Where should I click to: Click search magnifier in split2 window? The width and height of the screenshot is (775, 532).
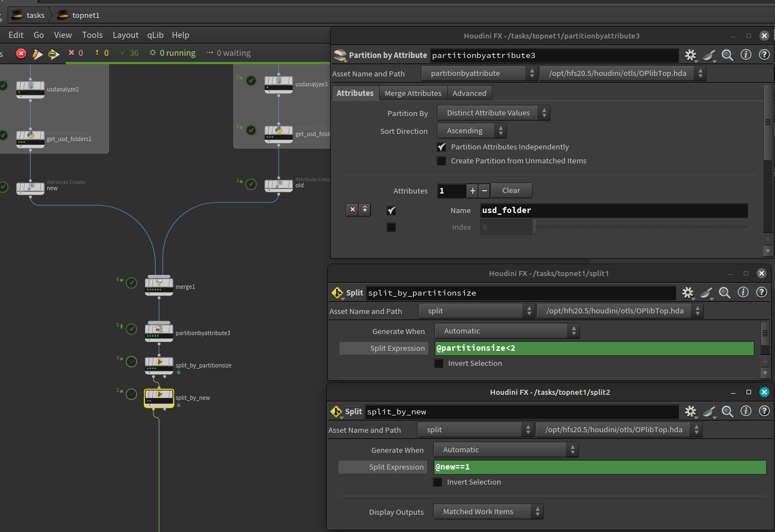(x=727, y=411)
